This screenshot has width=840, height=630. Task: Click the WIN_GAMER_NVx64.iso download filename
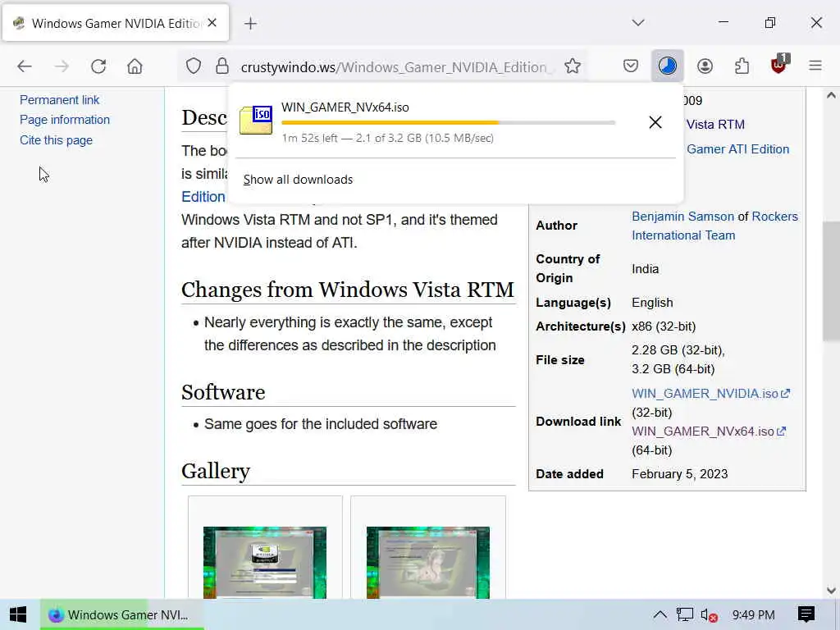(x=345, y=107)
